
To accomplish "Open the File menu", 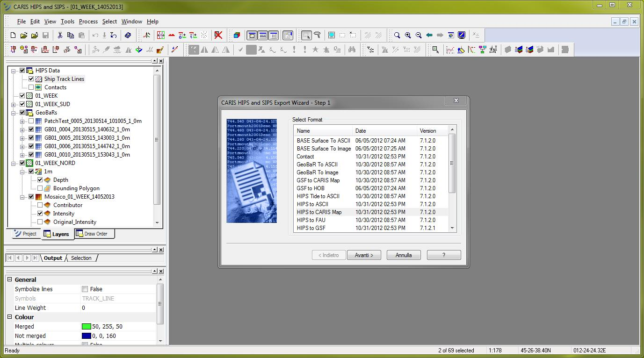I will (22, 21).
